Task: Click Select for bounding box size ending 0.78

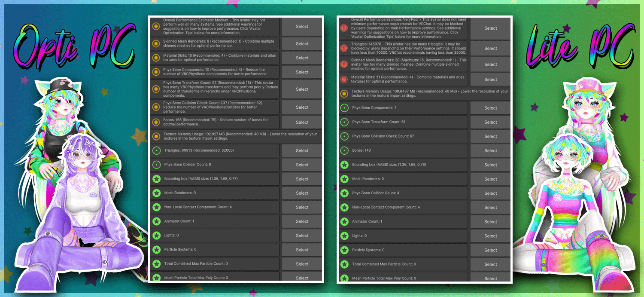Action: point(490,165)
